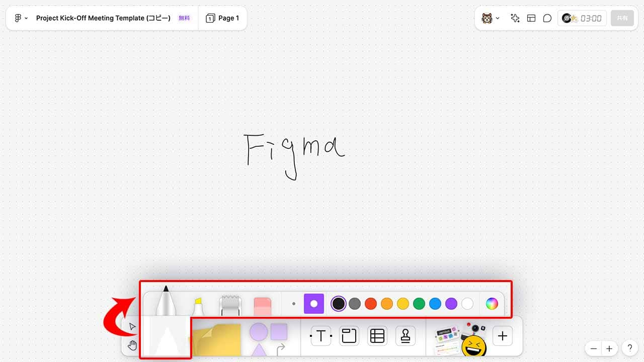Viewport: 644px width, 362px height.
Task: Pick the black color swatch
Action: click(x=339, y=304)
